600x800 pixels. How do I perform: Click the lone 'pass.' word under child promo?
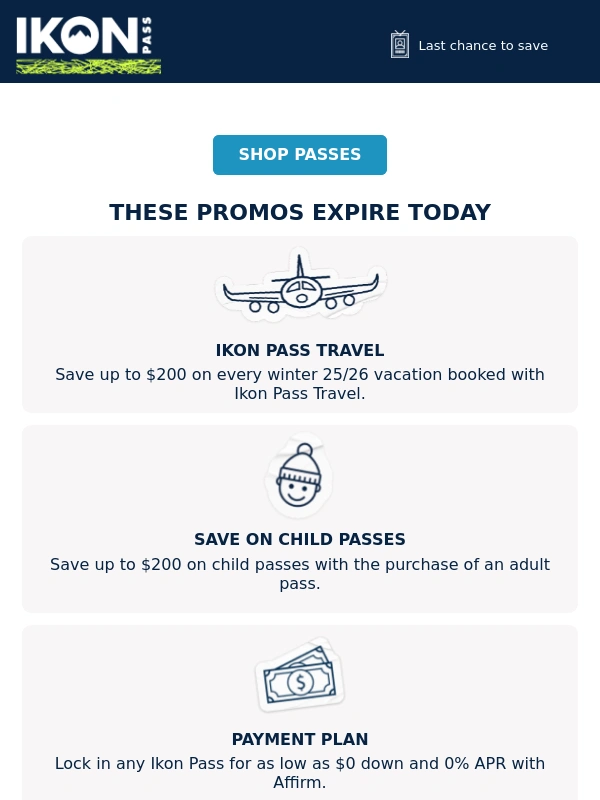click(300, 584)
